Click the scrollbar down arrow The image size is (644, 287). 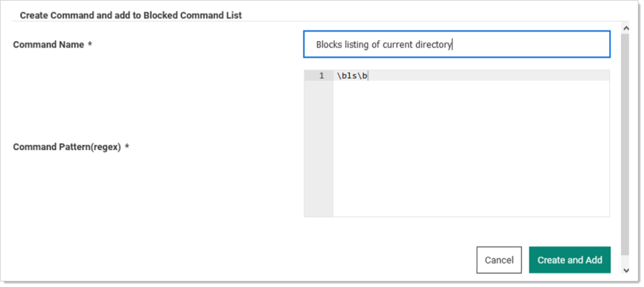pos(626,270)
